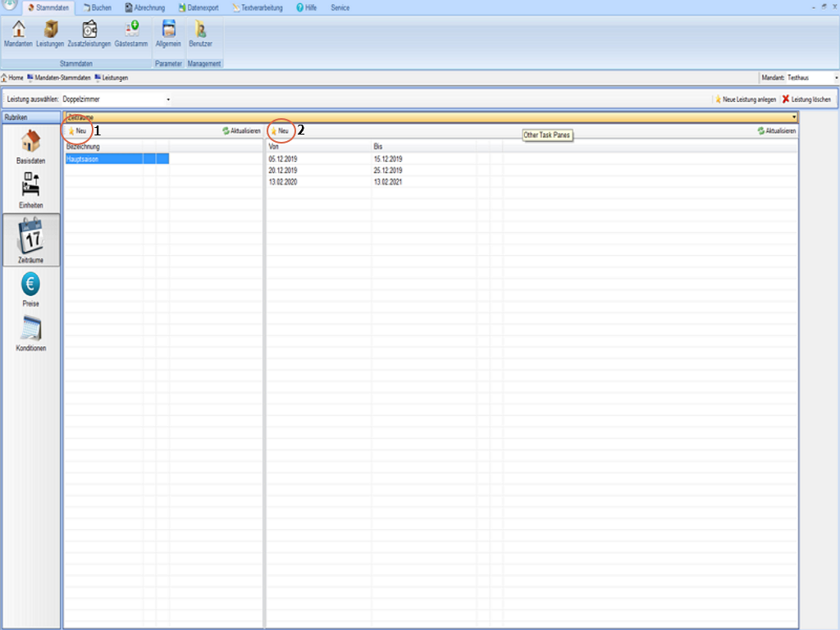
Task: Open Benutzer management
Action: pos(200,33)
